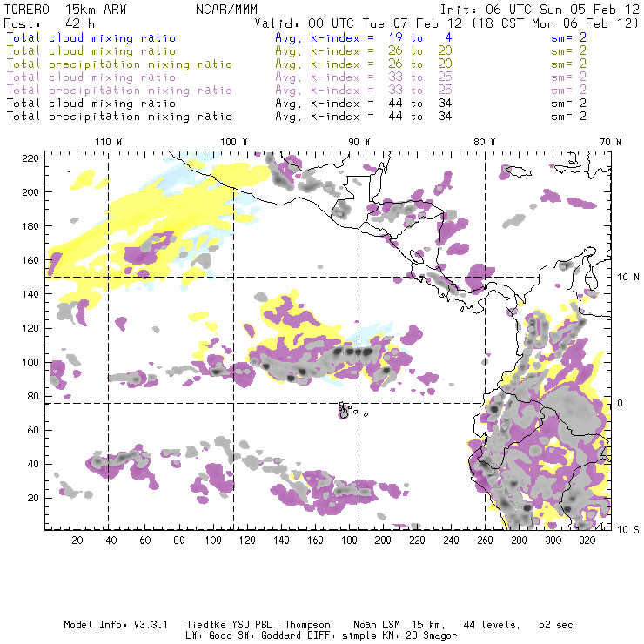Click the 'TORERO 15km ARW' title text
The image size is (644, 644).
tap(65, 10)
